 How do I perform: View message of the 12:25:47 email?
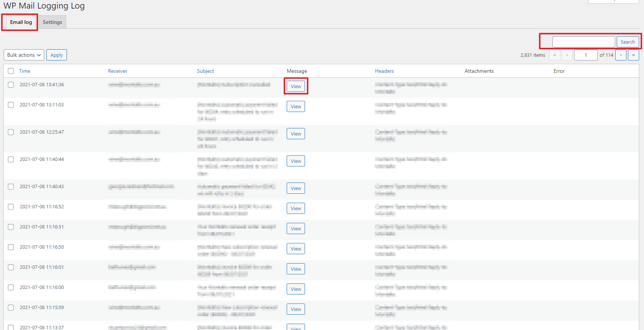pos(296,134)
